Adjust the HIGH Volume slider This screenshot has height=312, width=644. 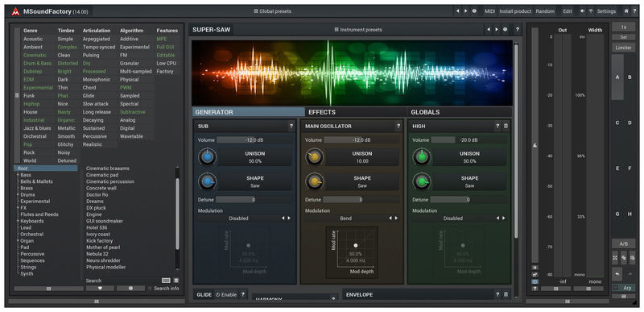(x=469, y=139)
